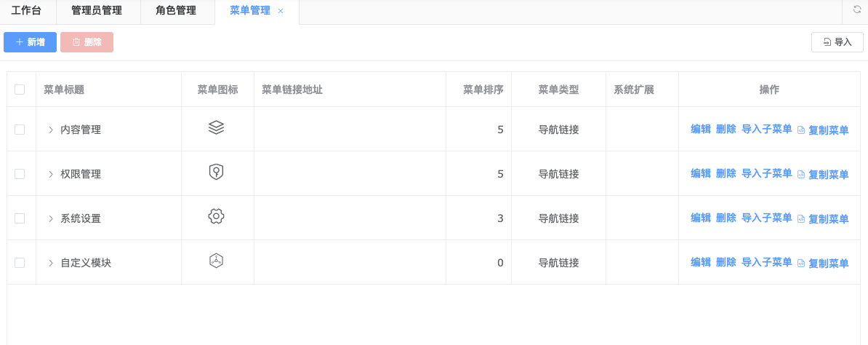Image resolution: width=868 pixels, height=345 pixels.
Task: Click the refresh icon in the tab bar
Action: click(857, 10)
